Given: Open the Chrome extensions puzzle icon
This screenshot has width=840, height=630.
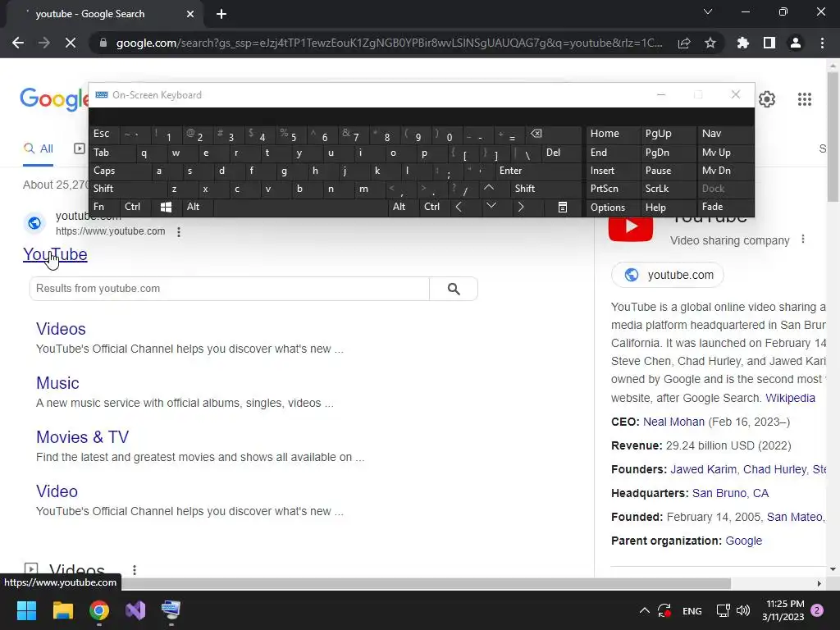Looking at the screenshot, I should click(x=742, y=43).
